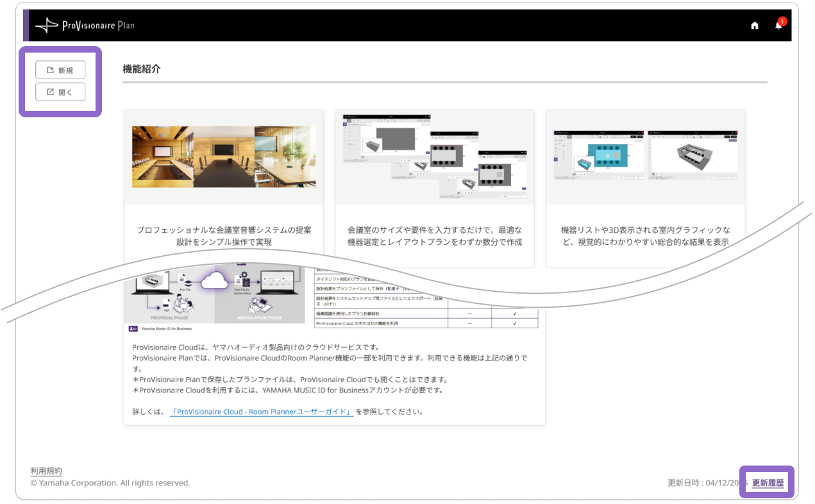This screenshot has width=815, height=504.
Task: Select the conference room photos thumbnail
Action: (x=224, y=156)
